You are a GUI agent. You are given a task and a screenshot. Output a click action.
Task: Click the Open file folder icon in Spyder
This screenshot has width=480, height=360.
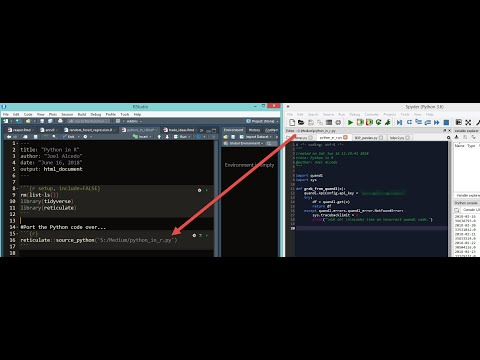pos(301,122)
